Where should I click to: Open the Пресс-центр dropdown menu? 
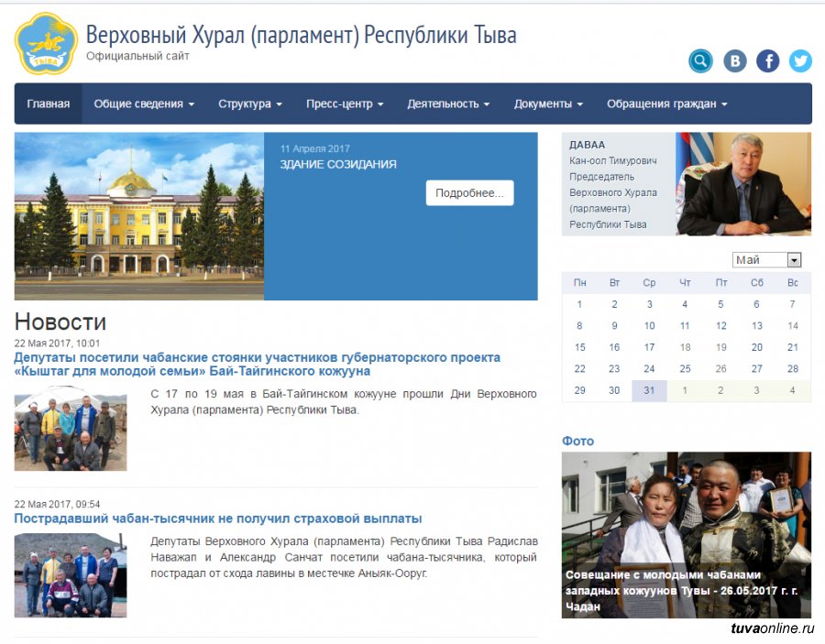[x=345, y=104]
